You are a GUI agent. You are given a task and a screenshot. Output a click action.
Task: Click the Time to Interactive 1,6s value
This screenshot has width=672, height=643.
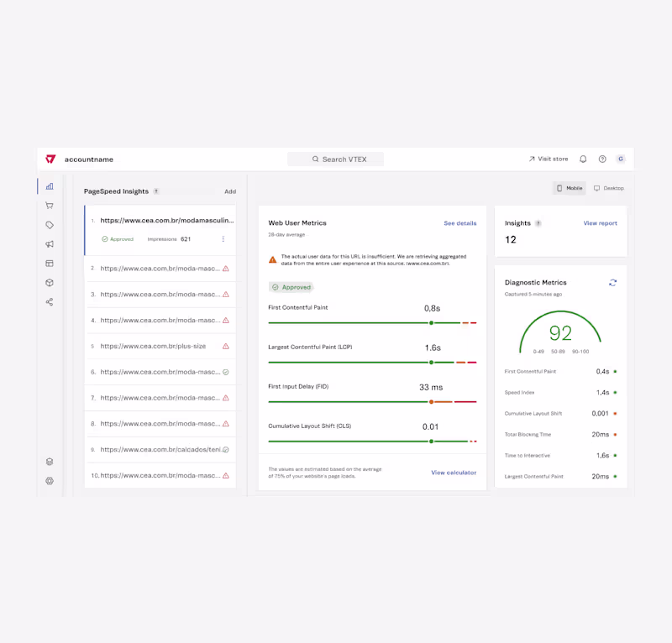pos(602,455)
